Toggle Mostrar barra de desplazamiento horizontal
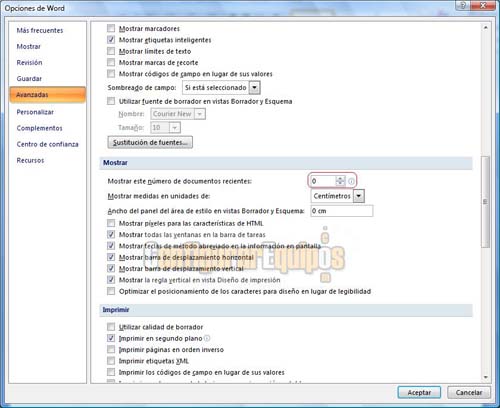Viewport: 500px width, 408px height. [x=111, y=257]
